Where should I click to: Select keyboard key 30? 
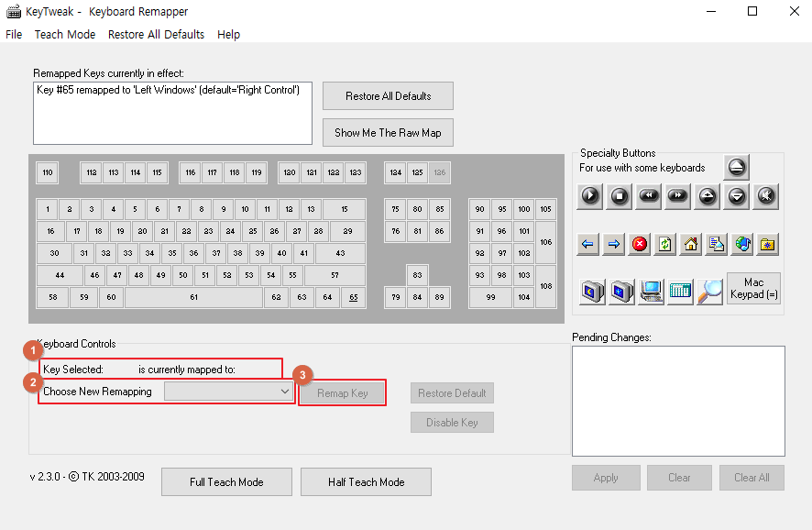point(54,253)
